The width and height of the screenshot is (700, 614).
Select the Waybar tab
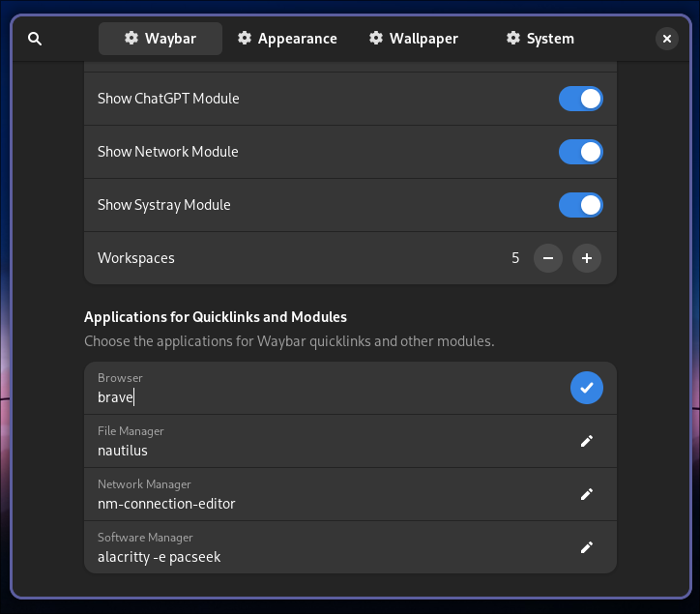[160, 39]
